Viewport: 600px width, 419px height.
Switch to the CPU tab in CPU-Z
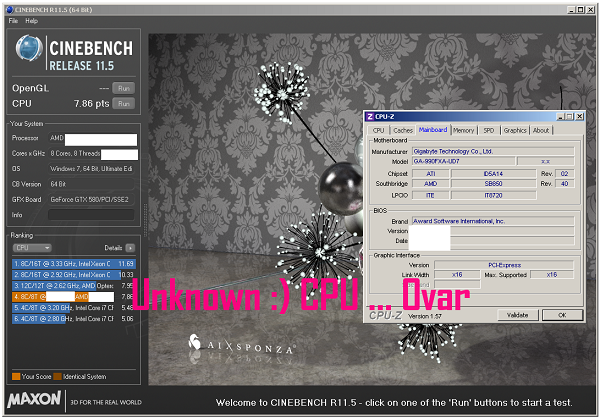pyautogui.click(x=378, y=130)
